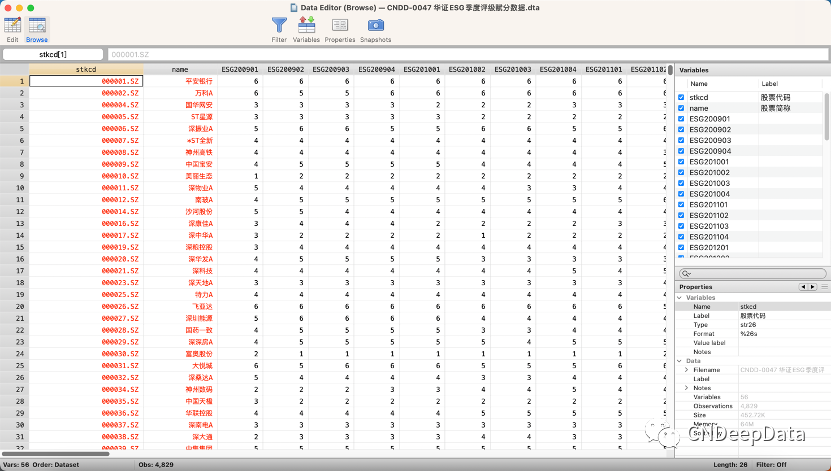
Task: Uncheck the ESG201001 variable checkbox
Action: (681, 162)
